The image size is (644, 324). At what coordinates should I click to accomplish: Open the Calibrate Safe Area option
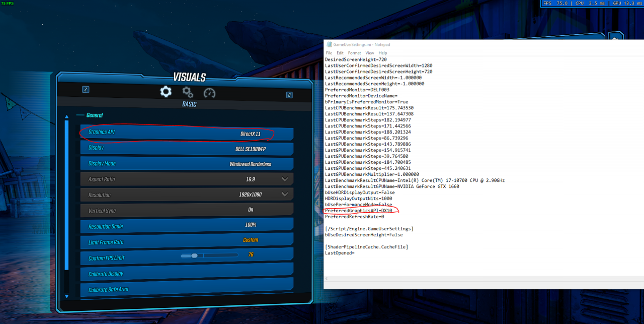click(186, 289)
